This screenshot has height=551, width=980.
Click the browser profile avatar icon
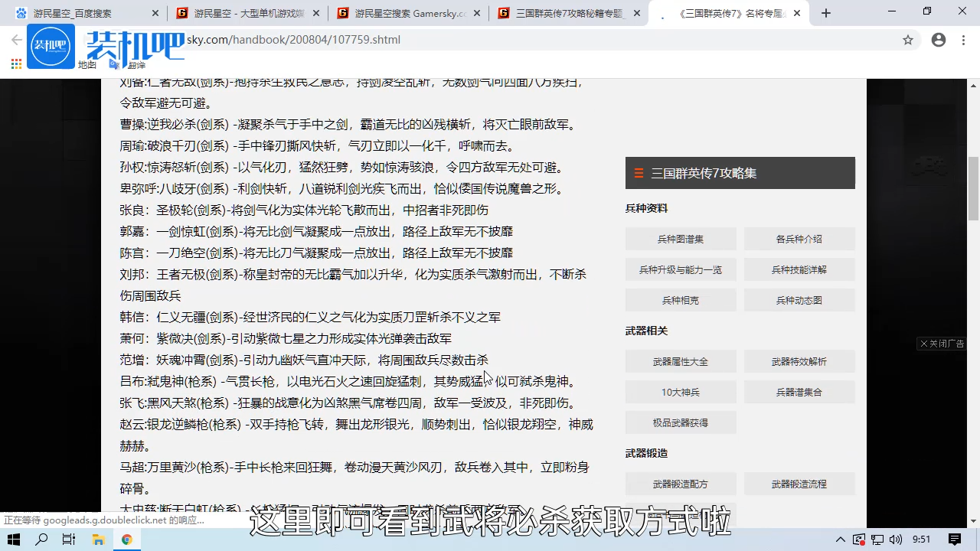click(939, 40)
